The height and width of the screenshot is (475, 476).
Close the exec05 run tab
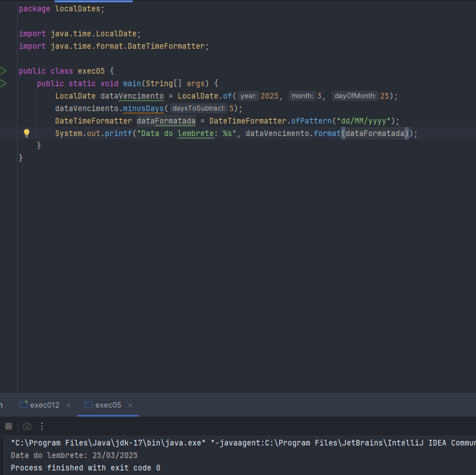pos(130,405)
